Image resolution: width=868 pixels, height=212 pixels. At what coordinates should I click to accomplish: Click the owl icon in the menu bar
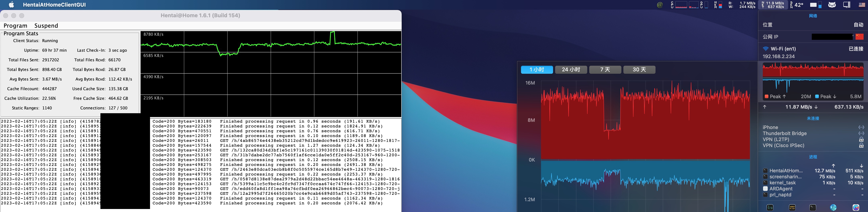[x=832, y=5]
